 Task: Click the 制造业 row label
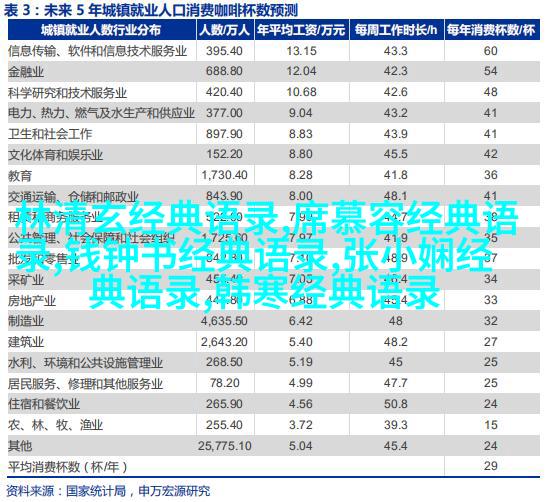pyautogui.click(x=26, y=321)
